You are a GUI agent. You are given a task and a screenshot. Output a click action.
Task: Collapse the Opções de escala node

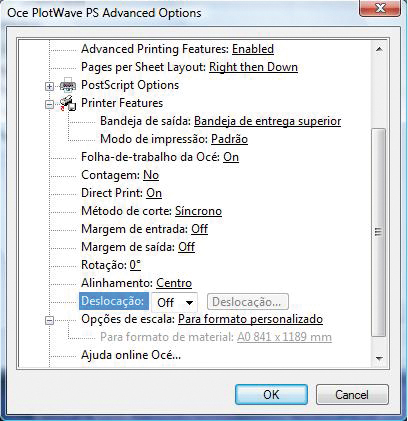tap(49, 320)
